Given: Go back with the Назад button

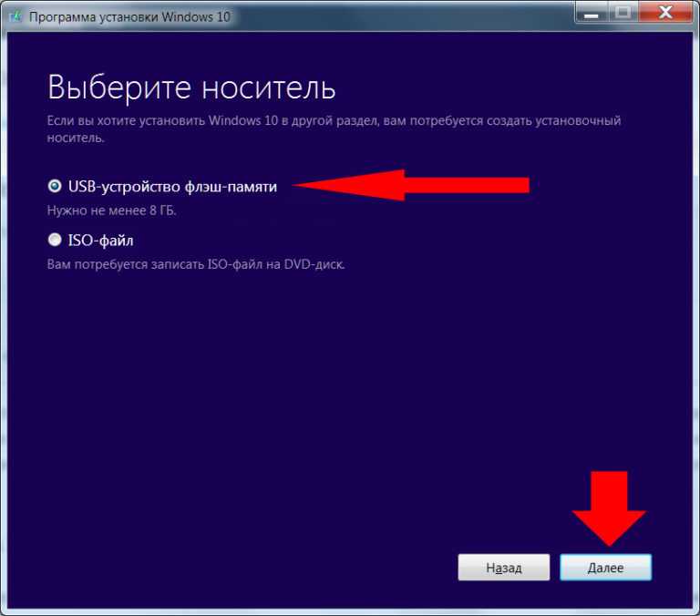Looking at the screenshot, I should point(503,568).
